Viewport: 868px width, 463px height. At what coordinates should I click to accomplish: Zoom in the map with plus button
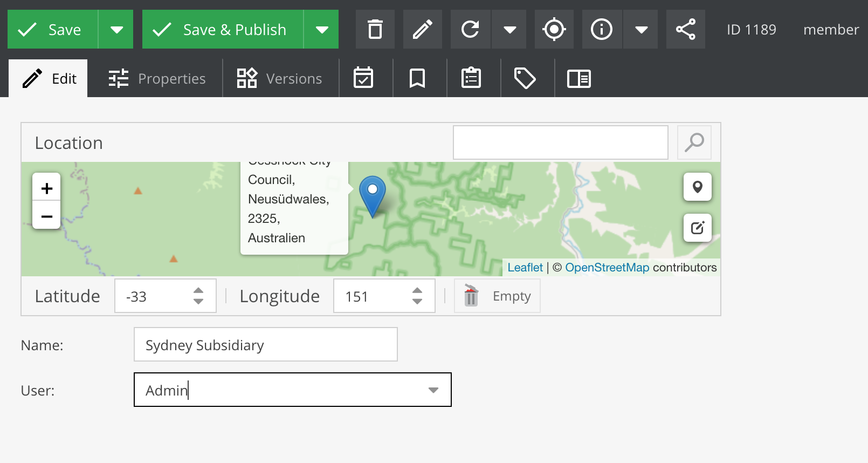pos(47,188)
